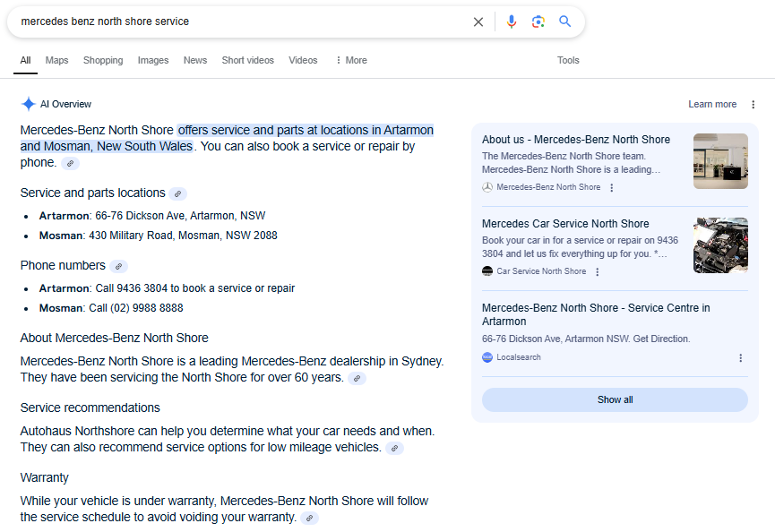This screenshot has height=532, width=775.
Task: Click the car engine thumbnail
Action: click(720, 245)
